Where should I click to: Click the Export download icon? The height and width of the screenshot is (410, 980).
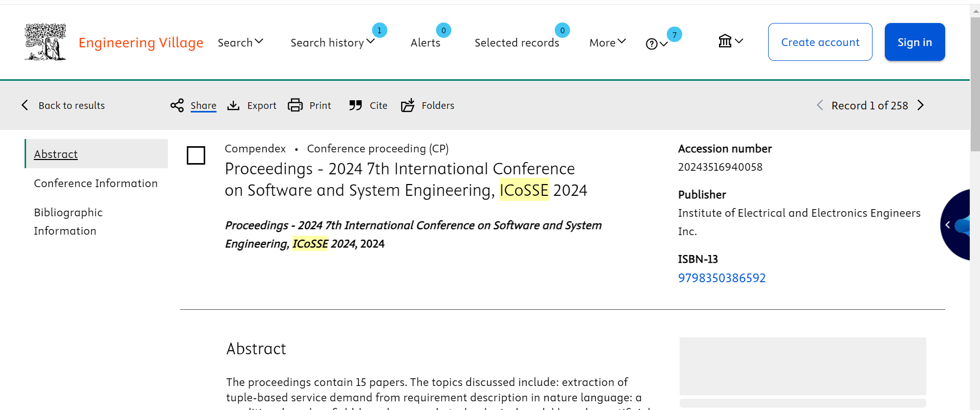[233, 105]
